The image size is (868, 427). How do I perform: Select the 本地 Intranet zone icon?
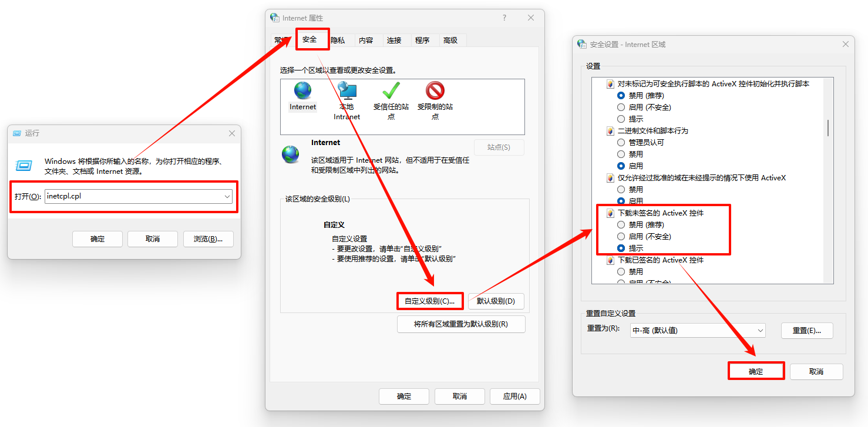(x=346, y=92)
